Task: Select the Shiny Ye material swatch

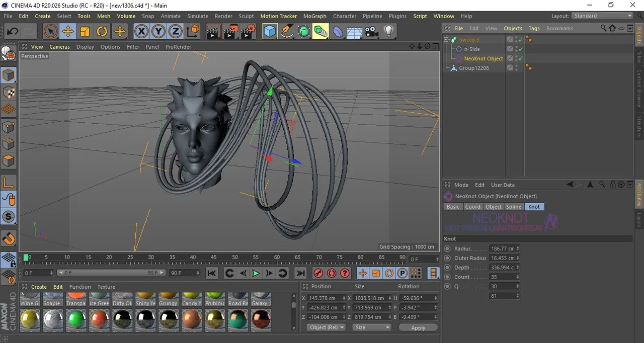Action: (145, 300)
